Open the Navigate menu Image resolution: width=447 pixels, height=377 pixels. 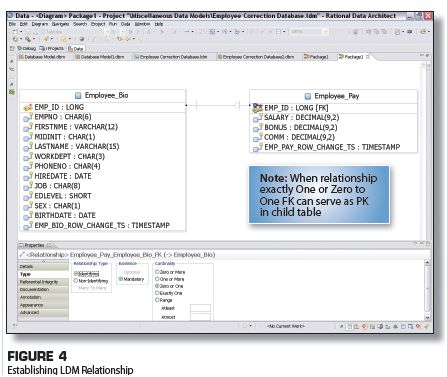60,24
